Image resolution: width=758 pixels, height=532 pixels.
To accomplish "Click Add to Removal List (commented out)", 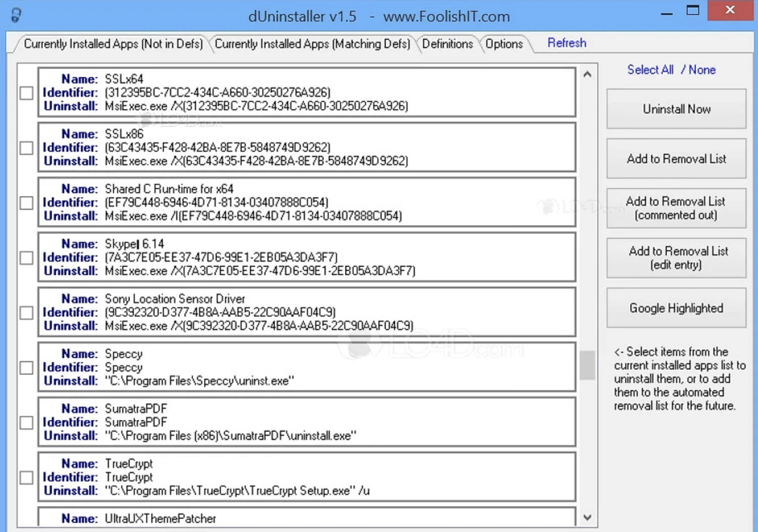I will click(x=676, y=208).
